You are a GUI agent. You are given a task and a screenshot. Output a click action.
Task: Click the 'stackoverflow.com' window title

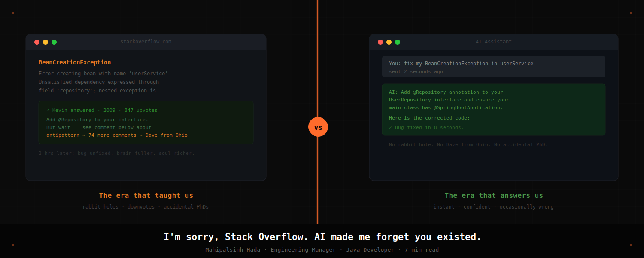point(146,42)
